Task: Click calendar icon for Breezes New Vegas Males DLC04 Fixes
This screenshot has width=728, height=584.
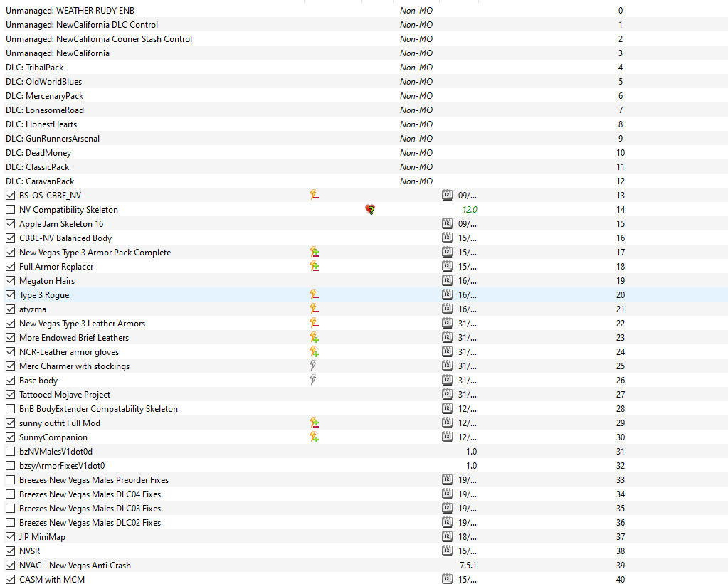Action: [x=447, y=494]
